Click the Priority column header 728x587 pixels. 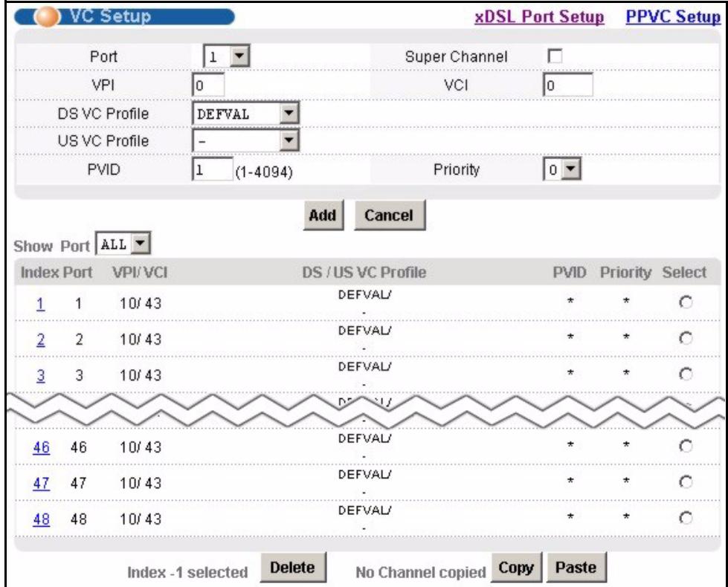click(x=625, y=273)
